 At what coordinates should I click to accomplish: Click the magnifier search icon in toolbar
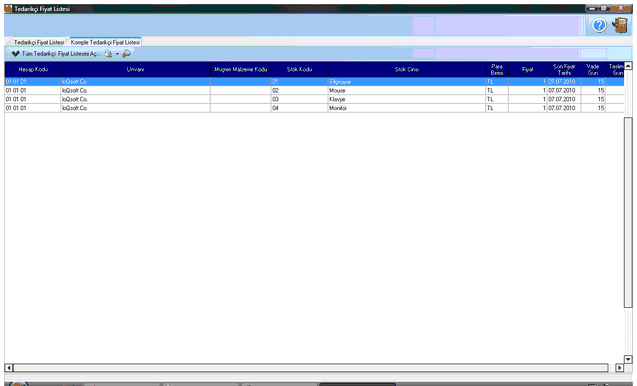tap(127, 54)
